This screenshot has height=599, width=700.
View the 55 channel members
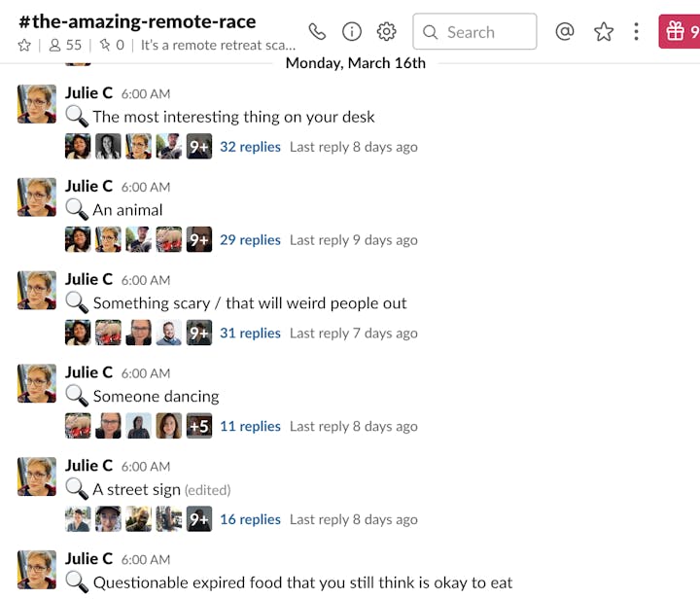(x=65, y=46)
